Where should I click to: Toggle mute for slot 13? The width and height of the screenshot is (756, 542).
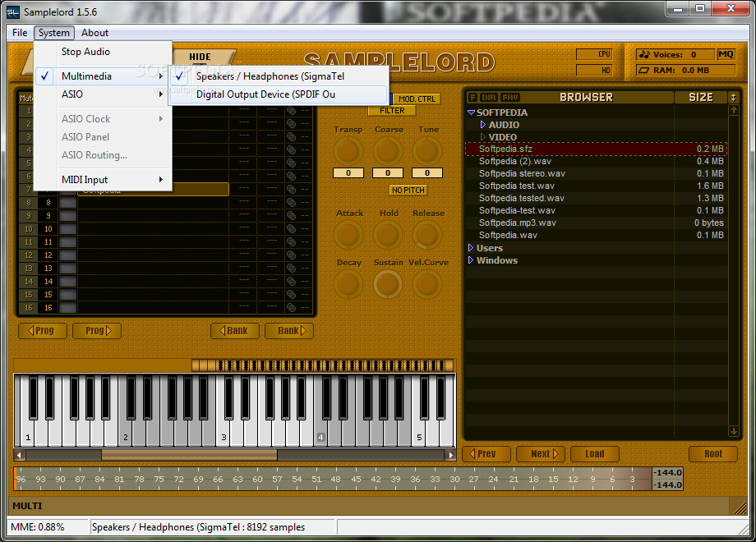tap(29, 269)
